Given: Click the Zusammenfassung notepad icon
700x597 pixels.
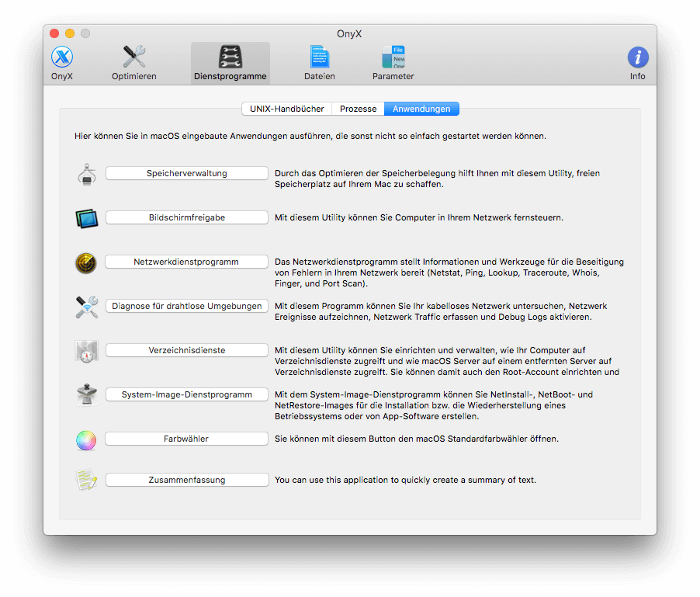Looking at the screenshot, I should click(86, 480).
